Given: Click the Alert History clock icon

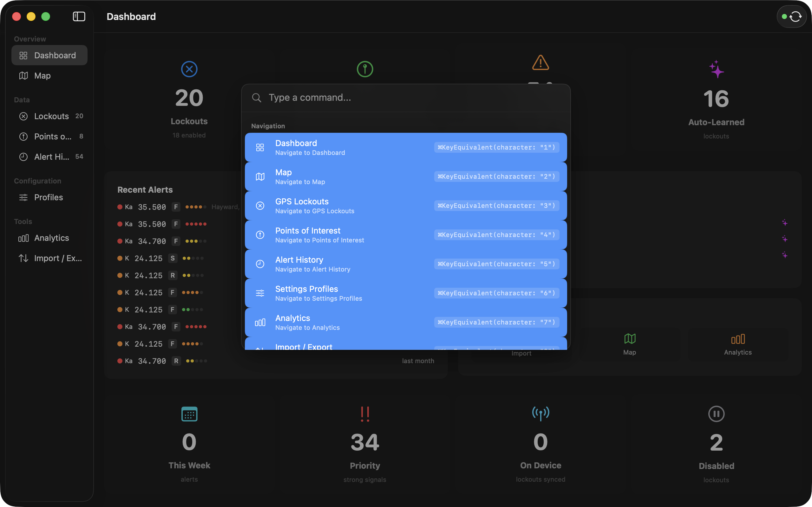Looking at the screenshot, I should pyautogui.click(x=23, y=157).
